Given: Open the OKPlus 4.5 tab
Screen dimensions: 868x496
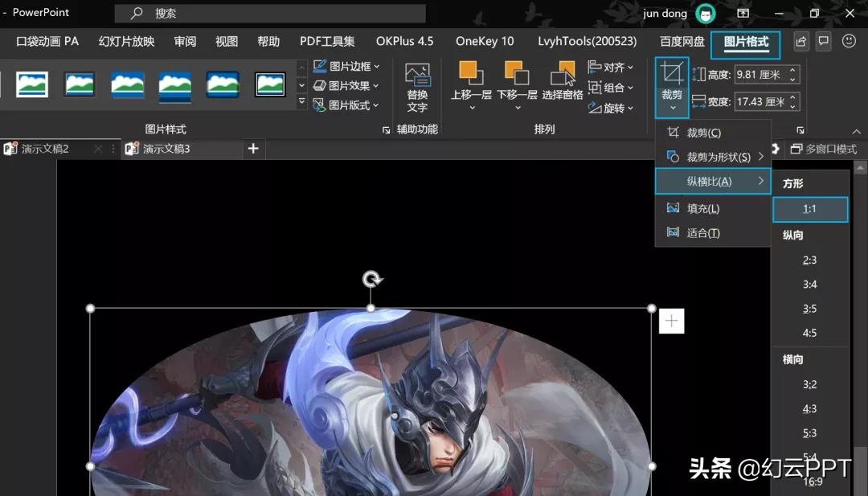Looking at the screenshot, I should (404, 42).
